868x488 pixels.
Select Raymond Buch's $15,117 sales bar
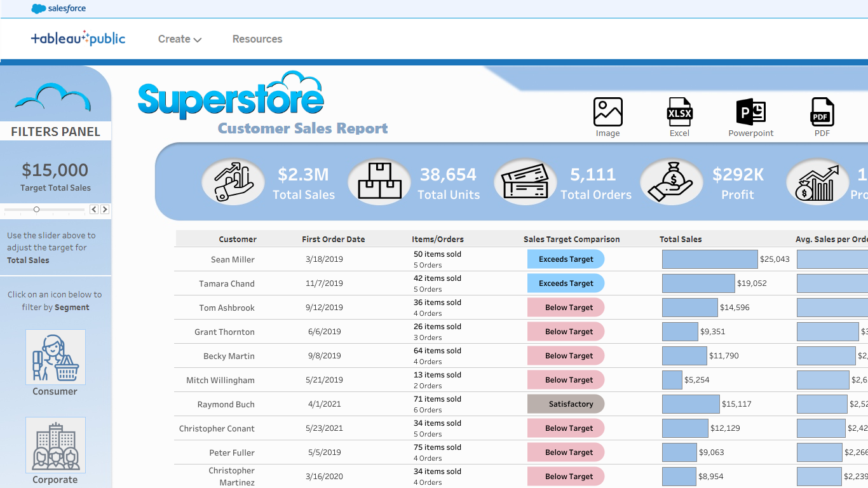691,404
